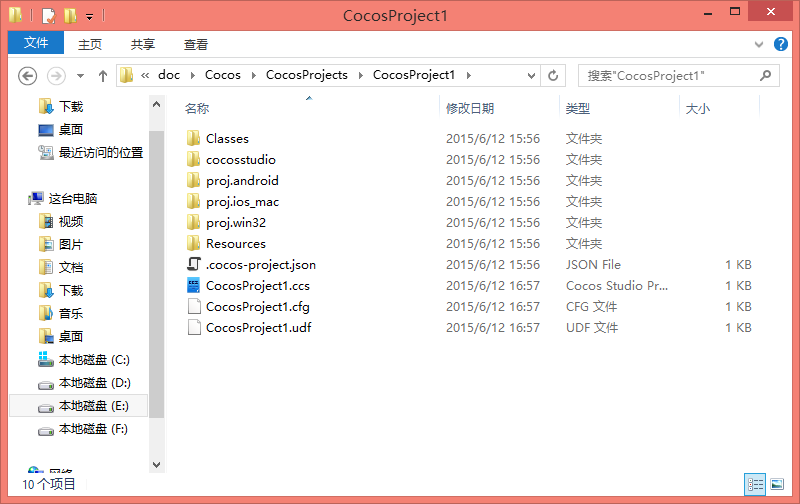This screenshot has width=800, height=504.
Task: Open 视频 folder in sidebar
Action: [x=61, y=221]
